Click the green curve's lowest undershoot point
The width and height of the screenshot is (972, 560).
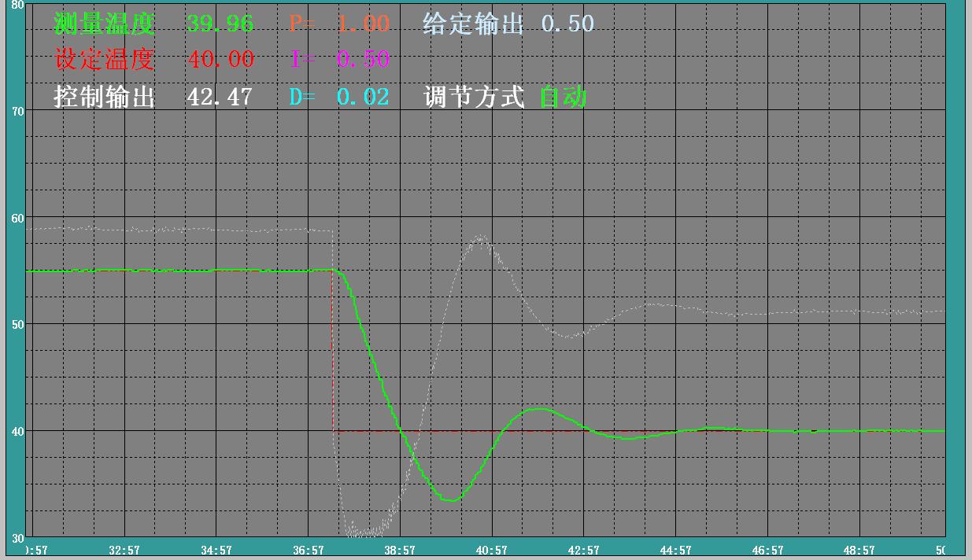(x=450, y=500)
